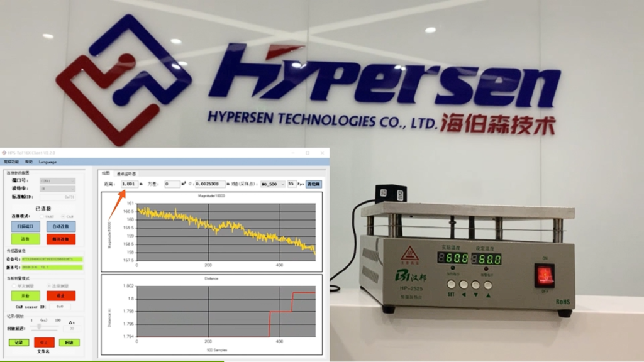Click the red stop button beside 开始
The height and width of the screenshot is (362, 644).
coord(61,295)
